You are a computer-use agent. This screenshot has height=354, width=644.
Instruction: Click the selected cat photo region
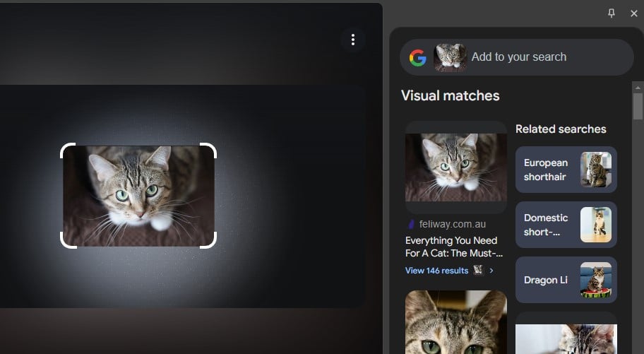click(138, 196)
